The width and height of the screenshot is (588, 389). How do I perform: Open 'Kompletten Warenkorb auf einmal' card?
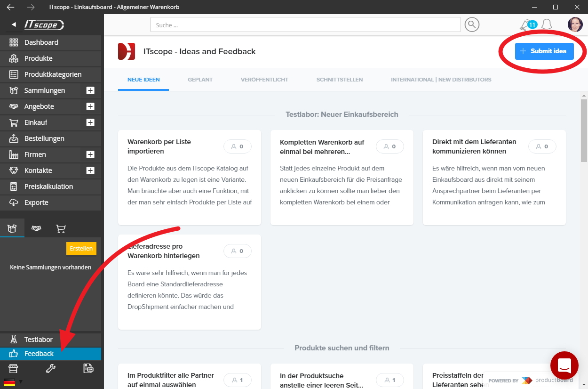(x=342, y=178)
